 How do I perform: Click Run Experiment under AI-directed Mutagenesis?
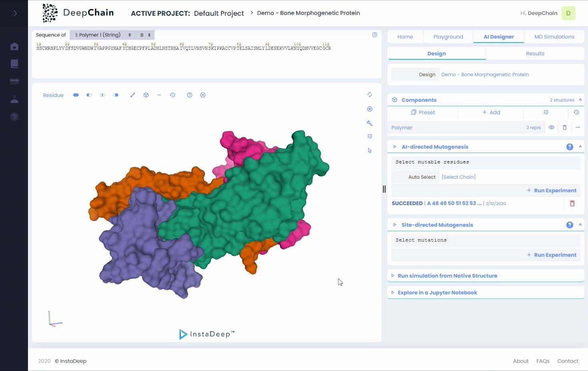pos(552,190)
